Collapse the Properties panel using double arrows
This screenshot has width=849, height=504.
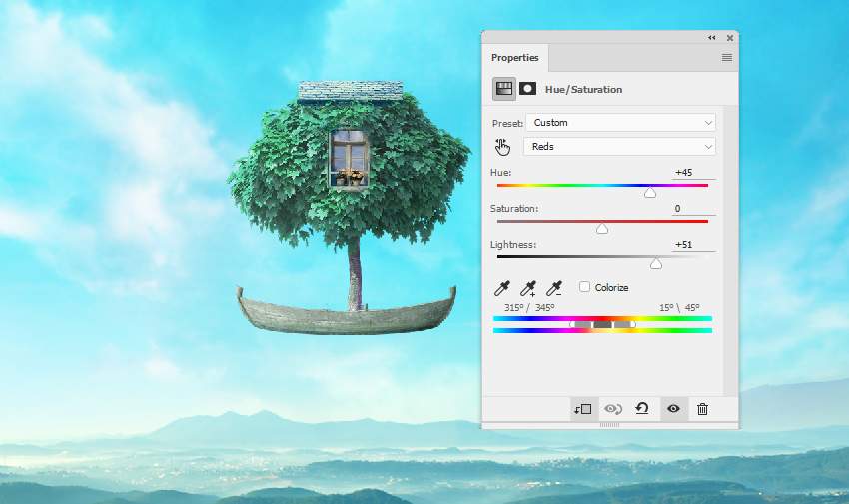[x=711, y=38]
